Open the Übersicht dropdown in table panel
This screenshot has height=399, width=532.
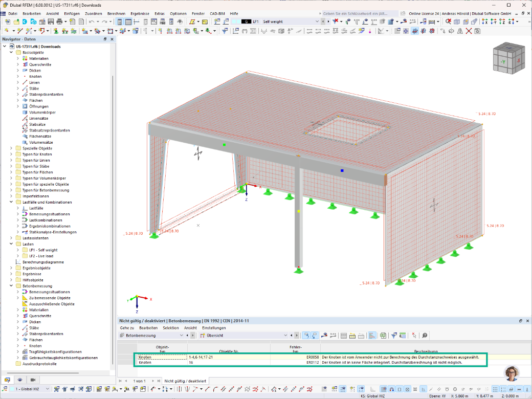pos(243,336)
